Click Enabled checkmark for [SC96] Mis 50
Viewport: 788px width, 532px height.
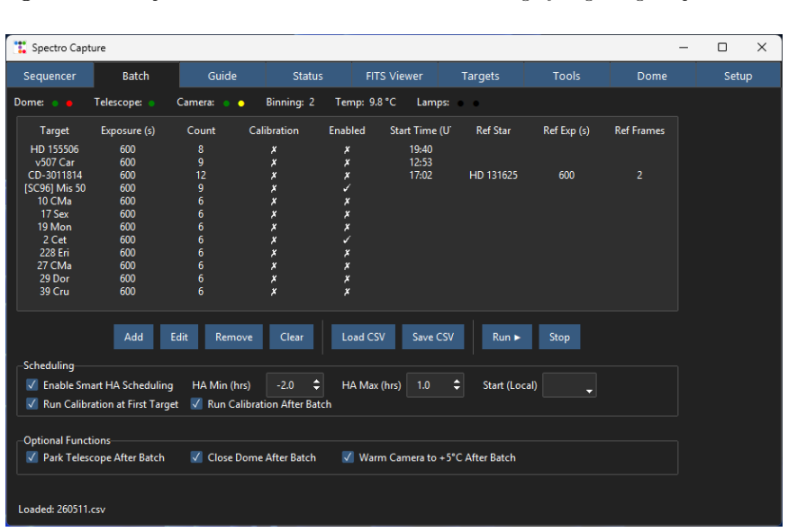[x=347, y=188]
